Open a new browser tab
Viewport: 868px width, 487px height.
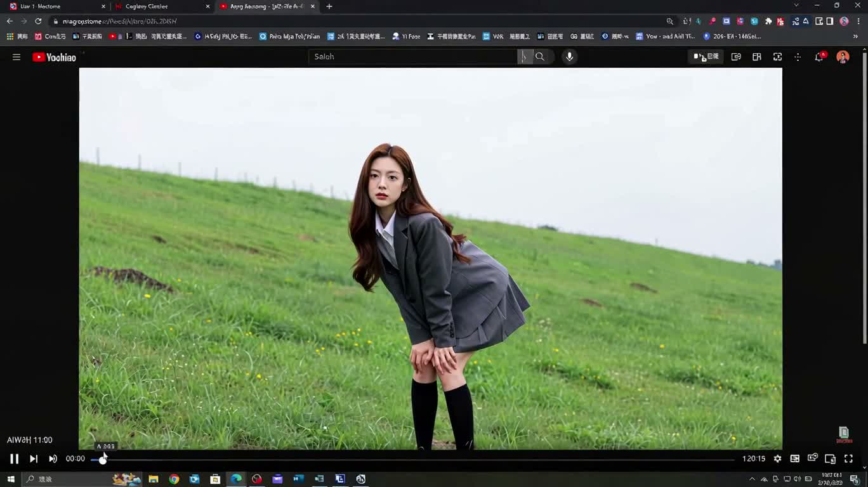[x=329, y=6]
